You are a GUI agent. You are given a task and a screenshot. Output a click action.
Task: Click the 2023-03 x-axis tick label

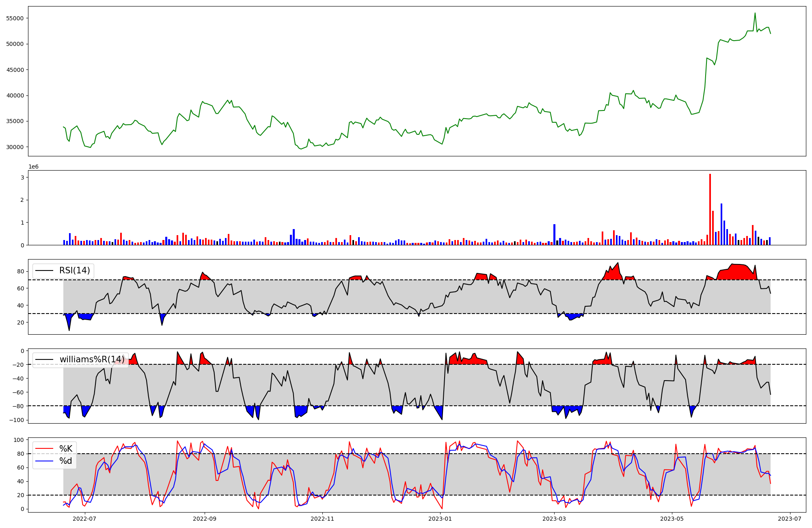tap(554, 519)
